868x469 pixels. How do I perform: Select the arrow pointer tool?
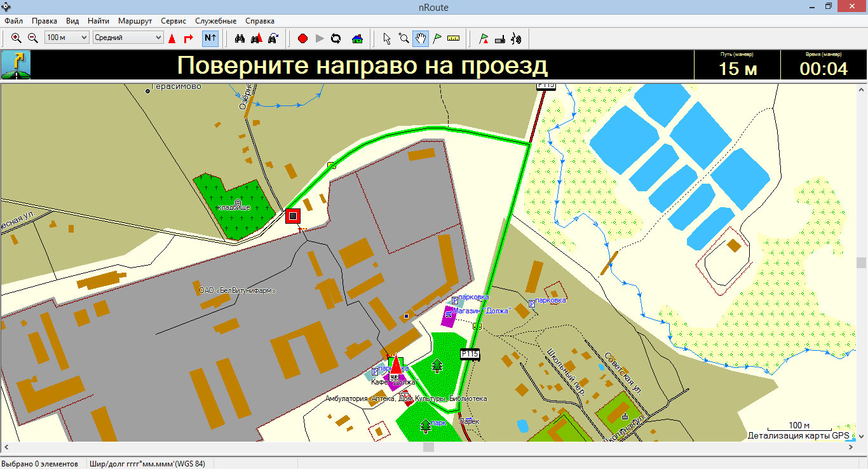386,38
